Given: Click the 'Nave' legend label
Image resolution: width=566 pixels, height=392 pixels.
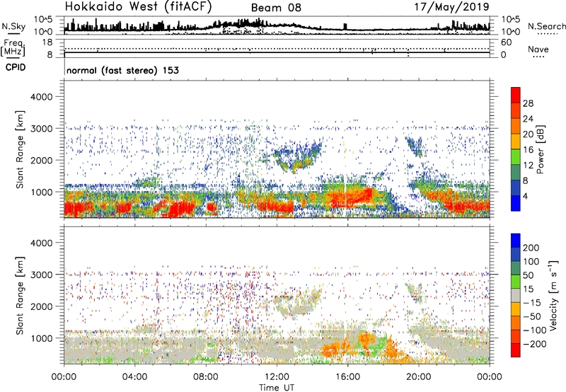Looking at the screenshot, I should tap(538, 49).
